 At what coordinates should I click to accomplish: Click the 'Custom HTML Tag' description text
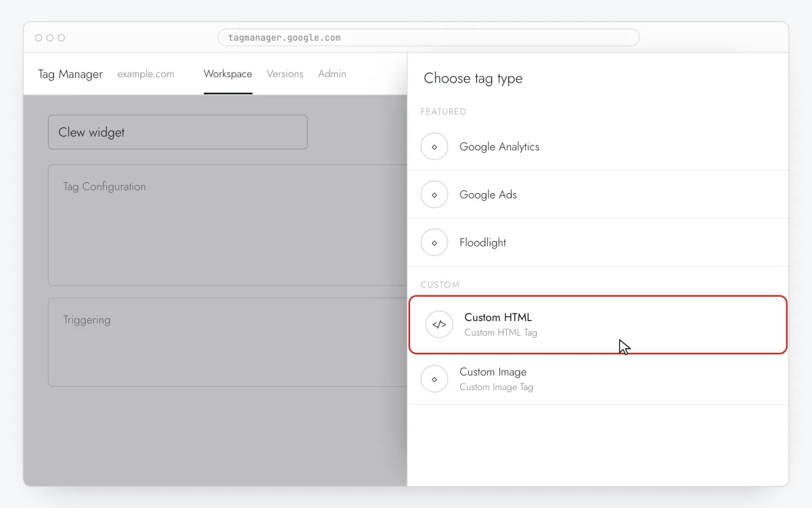[x=501, y=333]
